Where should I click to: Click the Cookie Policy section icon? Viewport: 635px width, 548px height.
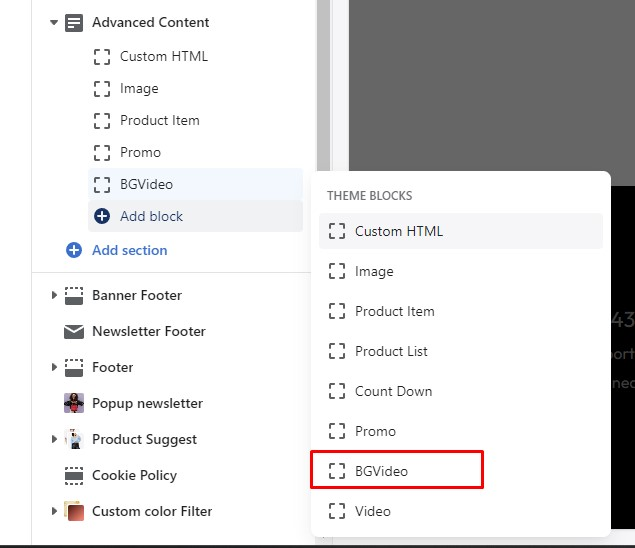pyautogui.click(x=74, y=475)
